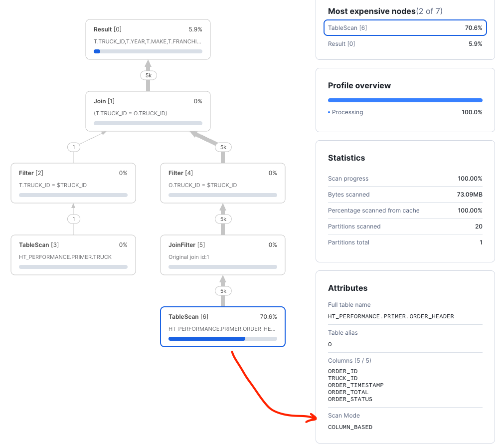
Task: Click TableScan [6] in Most expensive nodes list
Action: (x=404, y=28)
